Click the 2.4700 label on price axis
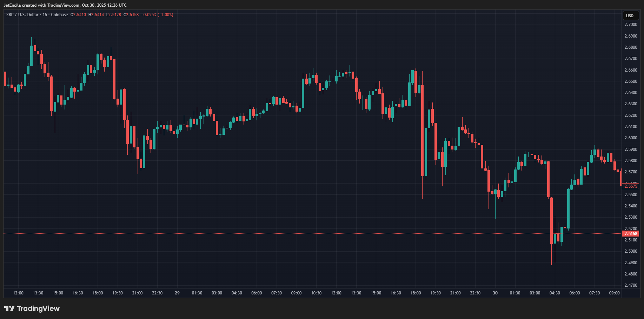Image resolution: width=644 pixels, height=319 pixels. click(x=631, y=285)
